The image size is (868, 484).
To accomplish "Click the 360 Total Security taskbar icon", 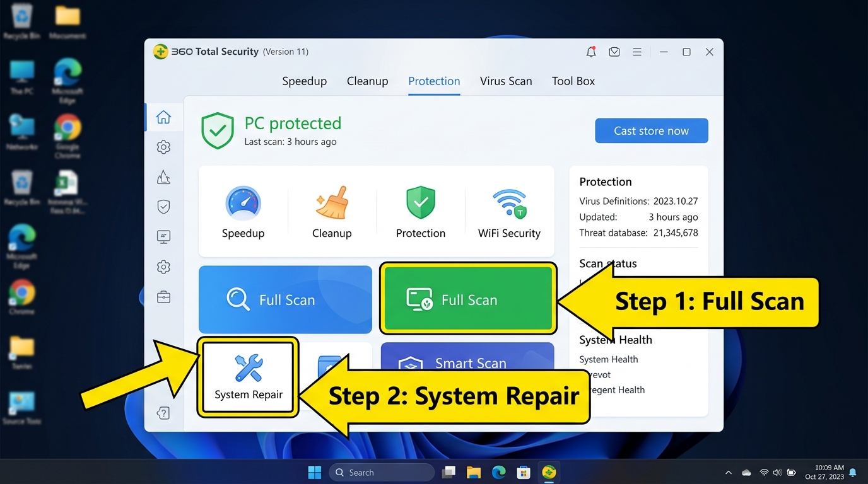I will [x=548, y=471].
